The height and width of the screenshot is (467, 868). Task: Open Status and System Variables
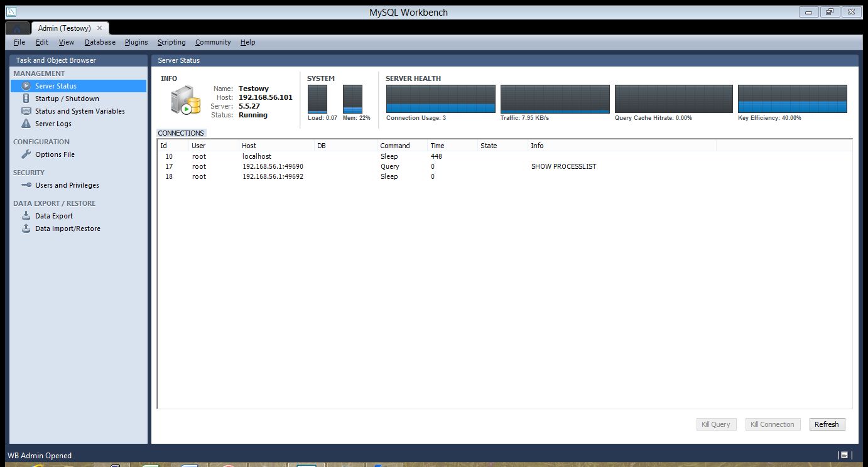coord(80,111)
